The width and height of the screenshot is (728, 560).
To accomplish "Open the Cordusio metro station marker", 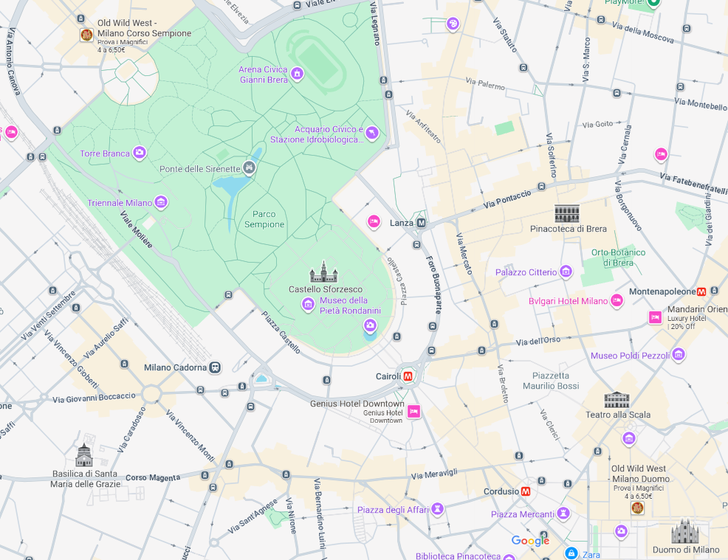I will point(526,491).
